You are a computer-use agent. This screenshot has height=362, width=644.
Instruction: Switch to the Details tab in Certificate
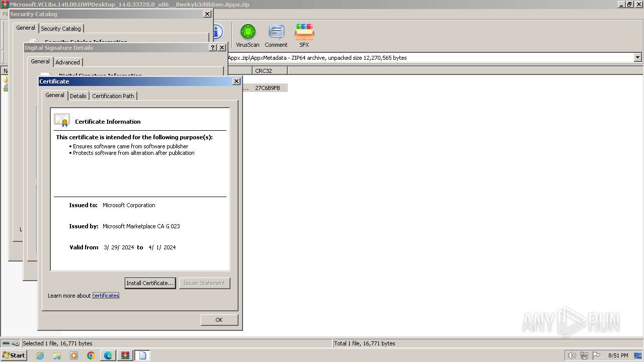coord(78,96)
